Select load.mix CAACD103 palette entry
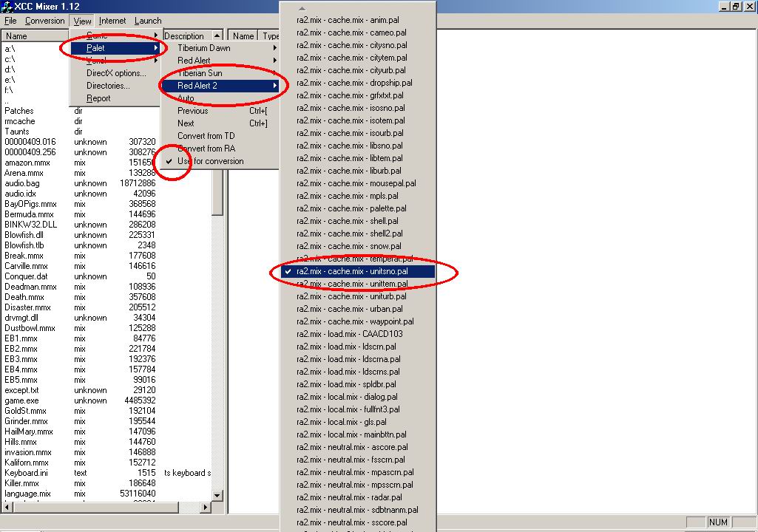This screenshot has height=532, width=758. point(358,334)
